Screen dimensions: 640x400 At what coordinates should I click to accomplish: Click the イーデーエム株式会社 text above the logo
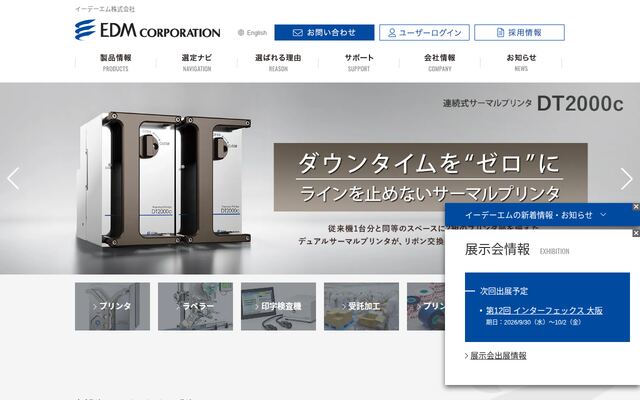pos(105,9)
